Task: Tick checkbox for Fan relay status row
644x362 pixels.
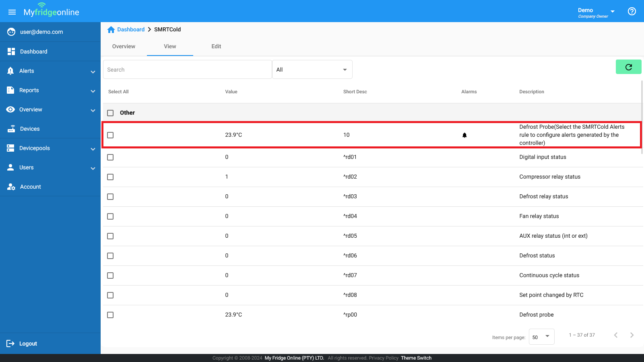Action: [x=110, y=216]
